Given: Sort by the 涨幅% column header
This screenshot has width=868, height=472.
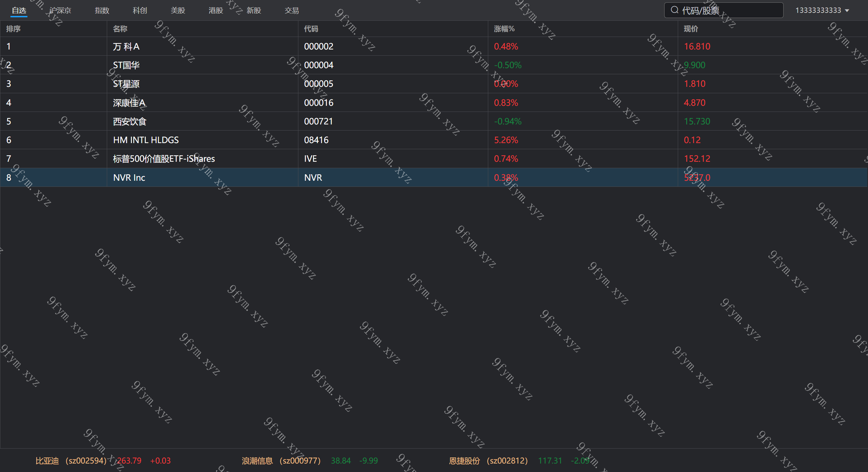Looking at the screenshot, I should coord(504,29).
